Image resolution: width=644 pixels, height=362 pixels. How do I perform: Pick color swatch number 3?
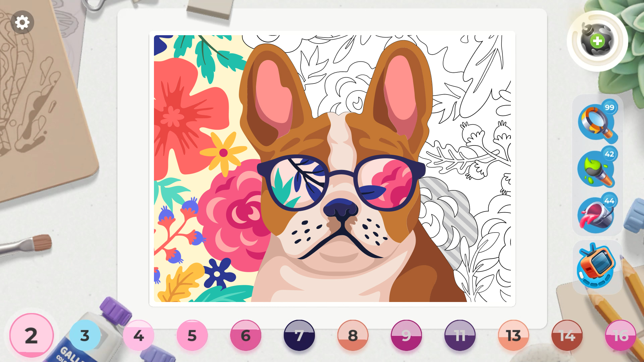(x=85, y=335)
